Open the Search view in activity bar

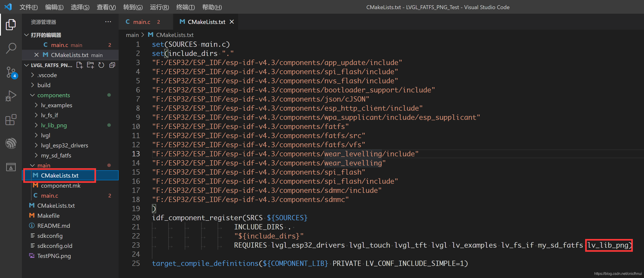tap(11, 48)
